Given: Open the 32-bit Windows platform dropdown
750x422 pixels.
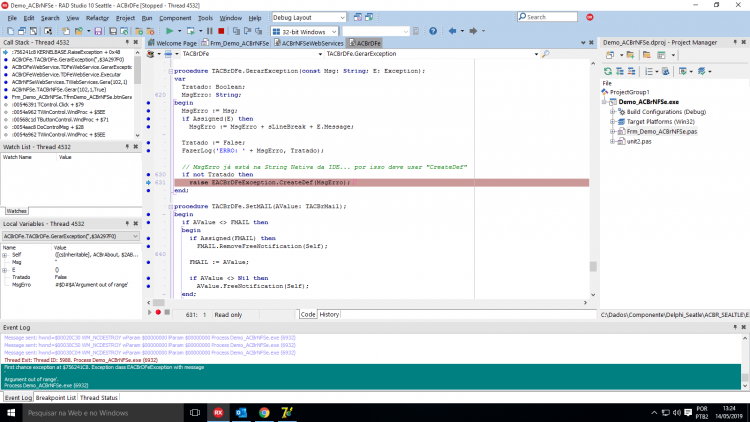Looking at the screenshot, I should [334, 32].
